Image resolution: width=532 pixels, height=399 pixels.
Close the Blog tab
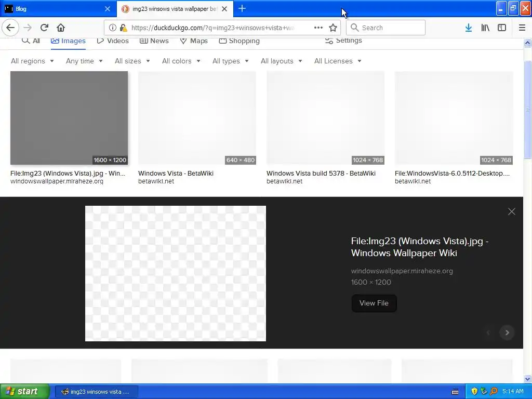tap(108, 9)
